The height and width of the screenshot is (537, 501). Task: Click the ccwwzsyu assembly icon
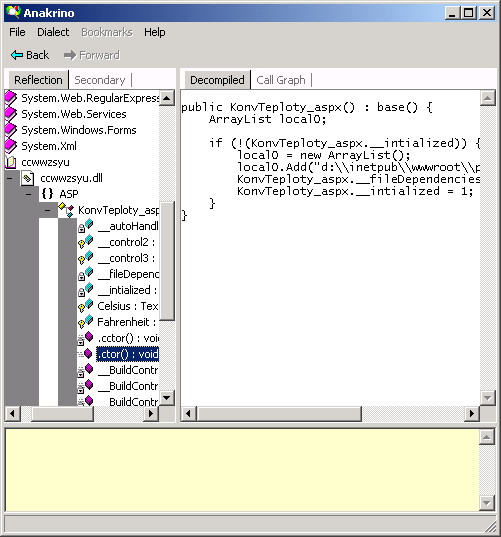[x=11, y=162]
